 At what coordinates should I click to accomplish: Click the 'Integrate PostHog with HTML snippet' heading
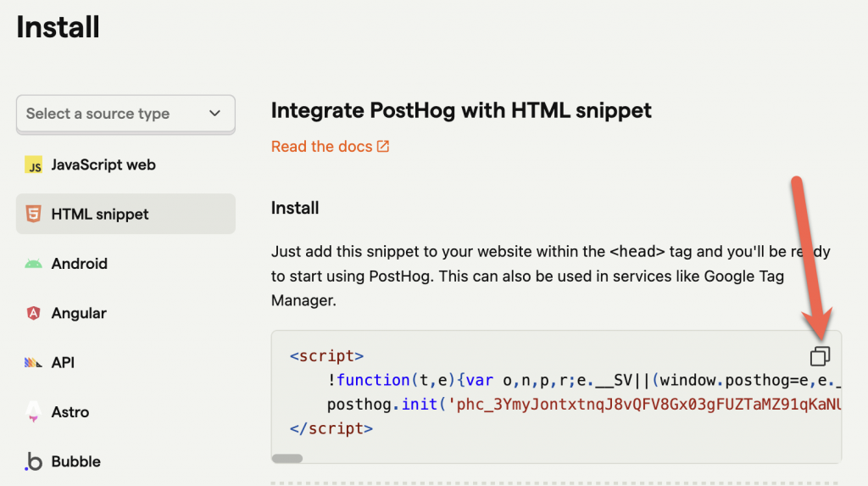click(461, 110)
